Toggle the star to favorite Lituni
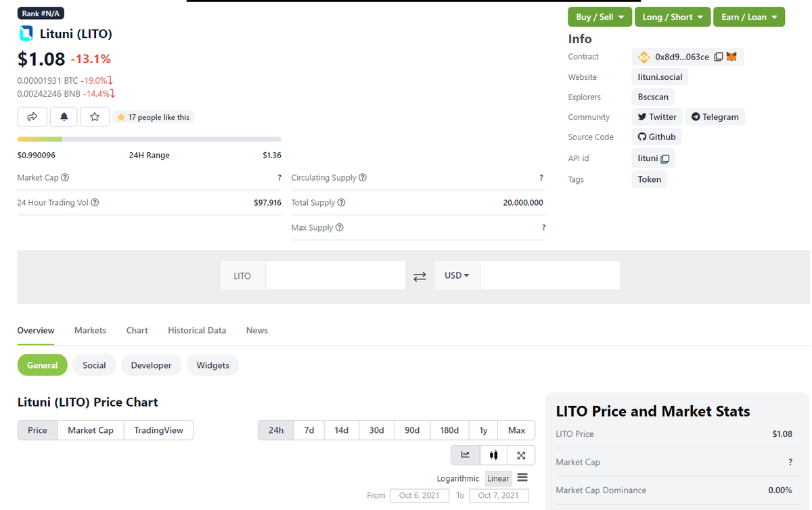 tap(95, 116)
